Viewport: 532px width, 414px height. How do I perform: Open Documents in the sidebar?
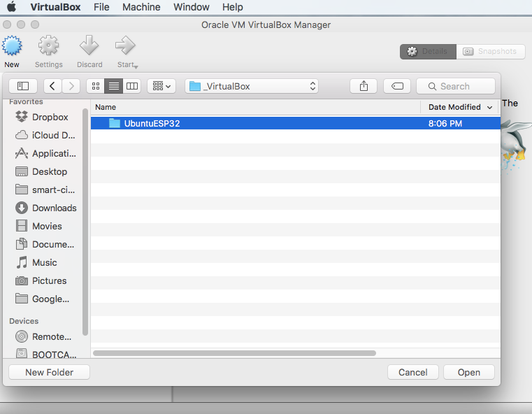click(x=45, y=244)
